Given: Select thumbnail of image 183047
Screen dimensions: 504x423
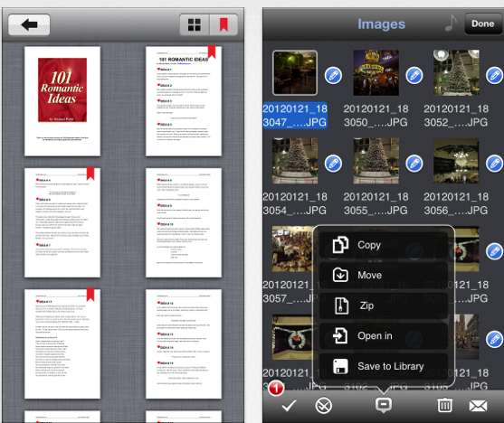Looking at the screenshot, I should click(295, 73).
